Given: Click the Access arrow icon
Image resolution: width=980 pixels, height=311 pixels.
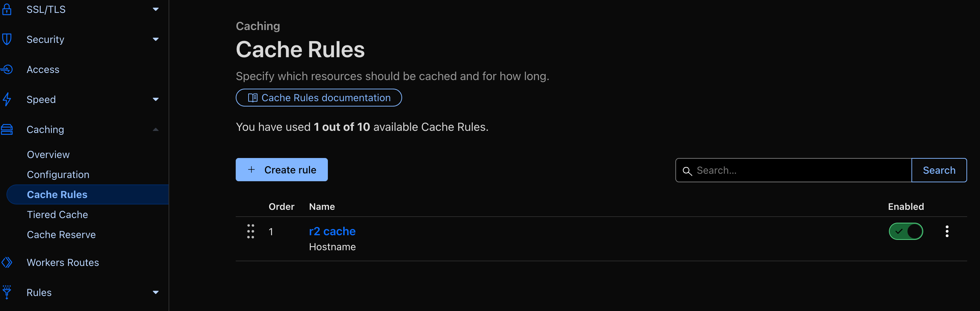Looking at the screenshot, I should [7, 69].
